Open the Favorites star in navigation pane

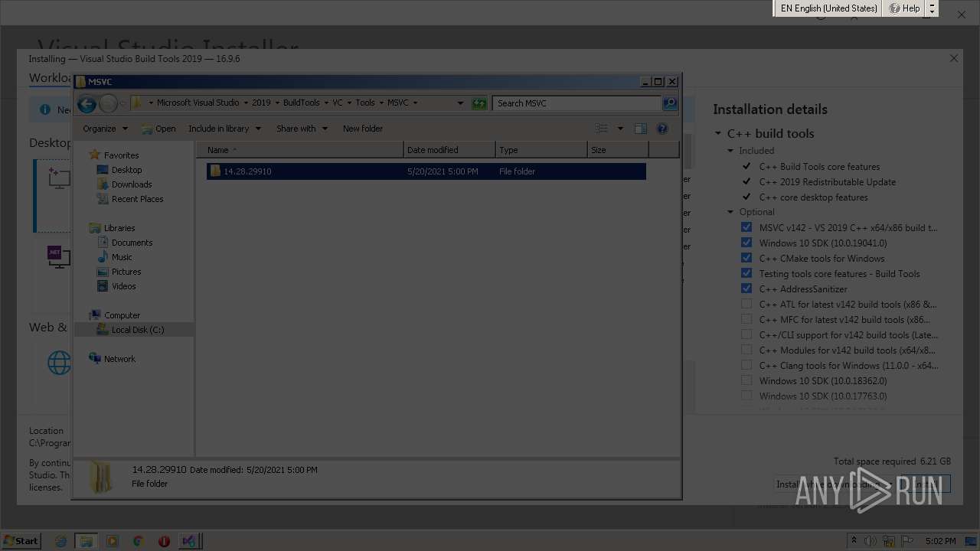(95, 155)
